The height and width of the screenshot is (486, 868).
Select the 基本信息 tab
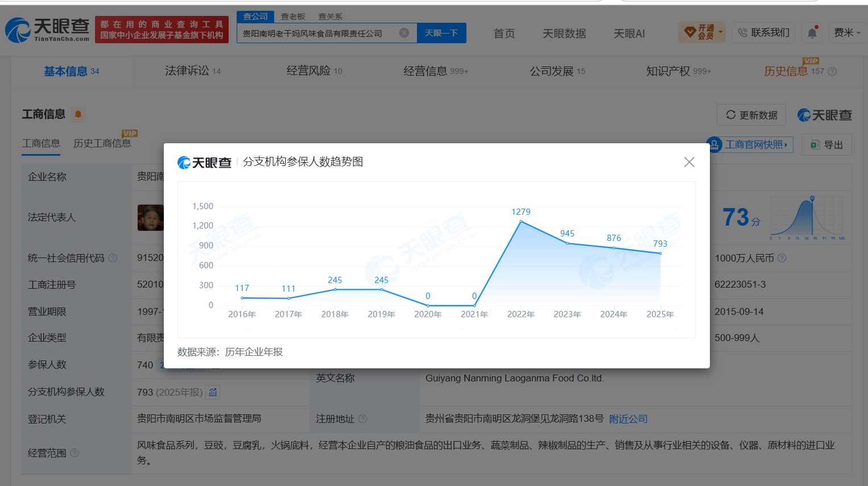[x=72, y=71]
